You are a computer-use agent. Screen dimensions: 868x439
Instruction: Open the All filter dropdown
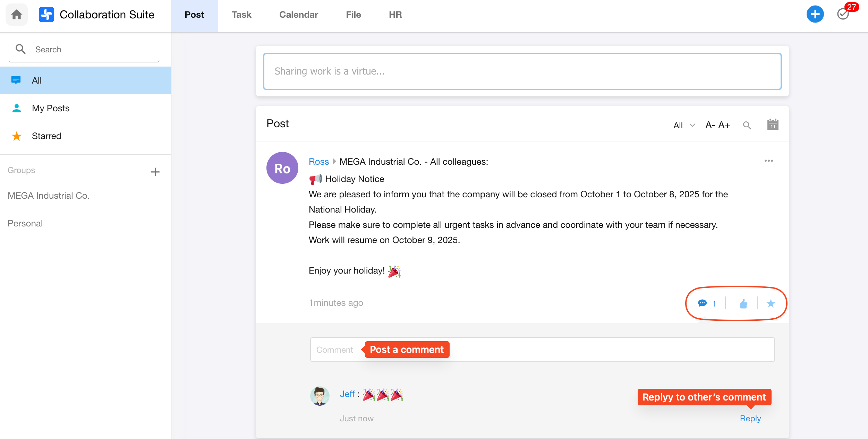pos(684,125)
